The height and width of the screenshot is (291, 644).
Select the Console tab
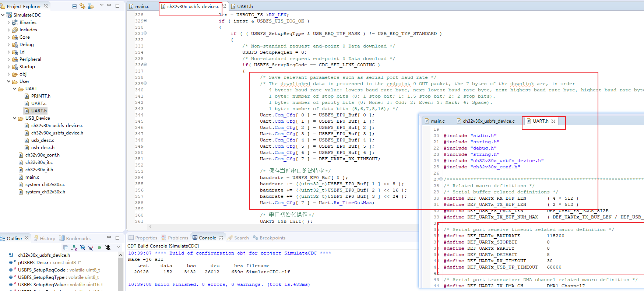205,238
